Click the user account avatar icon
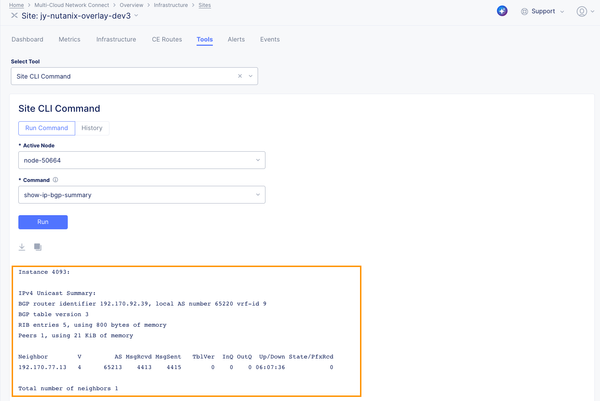The width and height of the screenshot is (600, 401). pyautogui.click(x=582, y=11)
